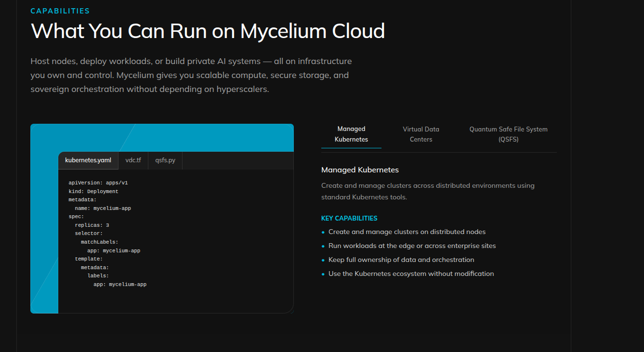Screen dimensions: 644x352
Task: Click the 'apiVersion: apps/v1' code line
Action: (x=98, y=183)
